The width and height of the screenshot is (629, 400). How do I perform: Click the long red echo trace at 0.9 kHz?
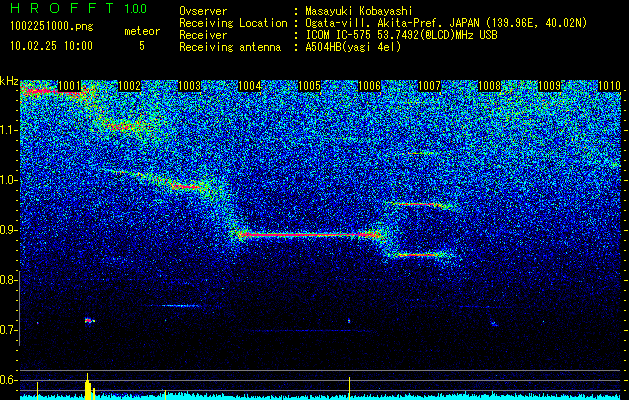click(309, 235)
